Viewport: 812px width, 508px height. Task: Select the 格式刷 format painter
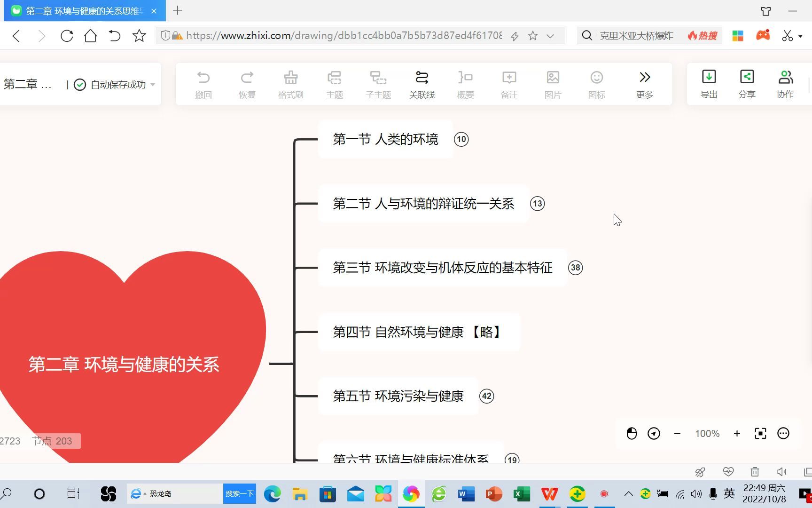click(290, 85)
